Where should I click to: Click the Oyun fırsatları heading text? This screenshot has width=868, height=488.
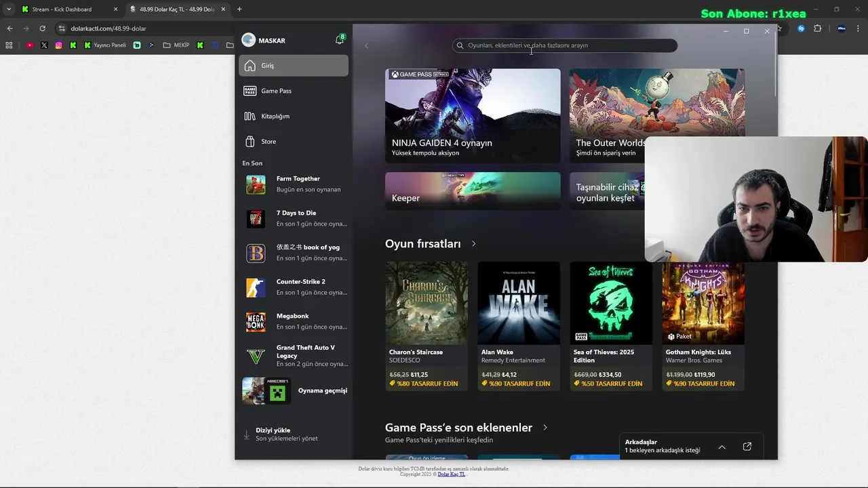[422, 244]
